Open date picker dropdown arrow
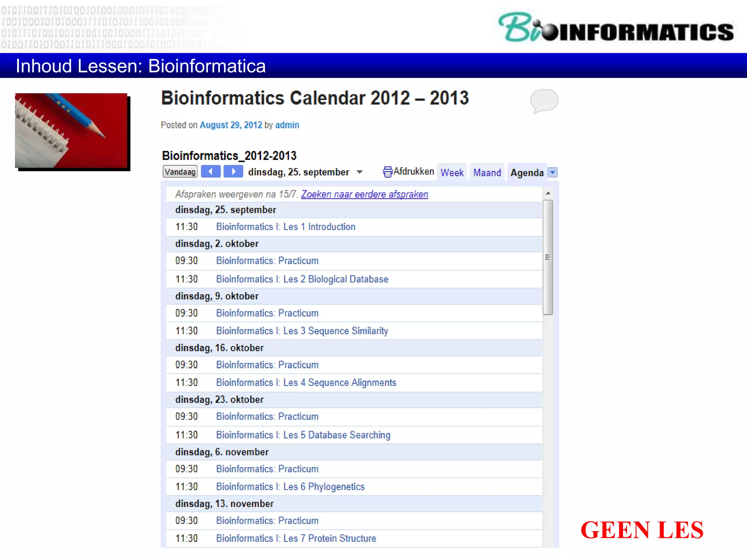Image resolution: width=747 pixels, height=560 pixels. [360, 172]
